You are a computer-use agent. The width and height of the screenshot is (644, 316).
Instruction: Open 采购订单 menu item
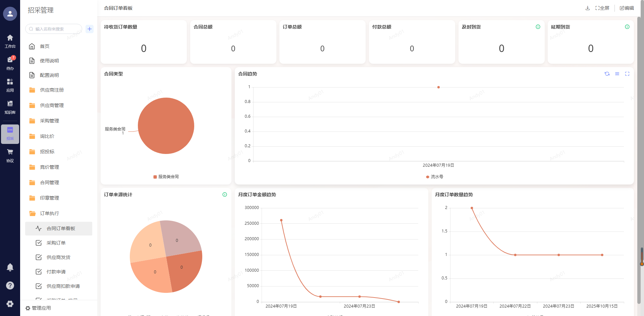click(56, 243)
